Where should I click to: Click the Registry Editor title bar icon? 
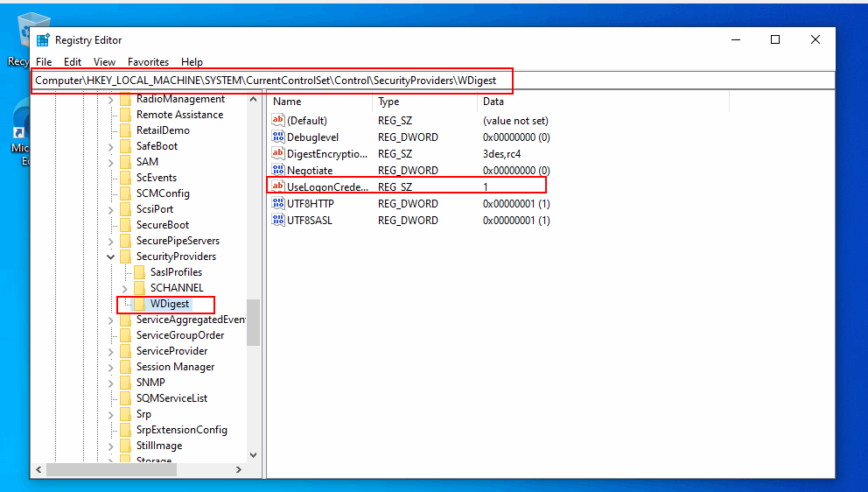click(x=43, y=40)
